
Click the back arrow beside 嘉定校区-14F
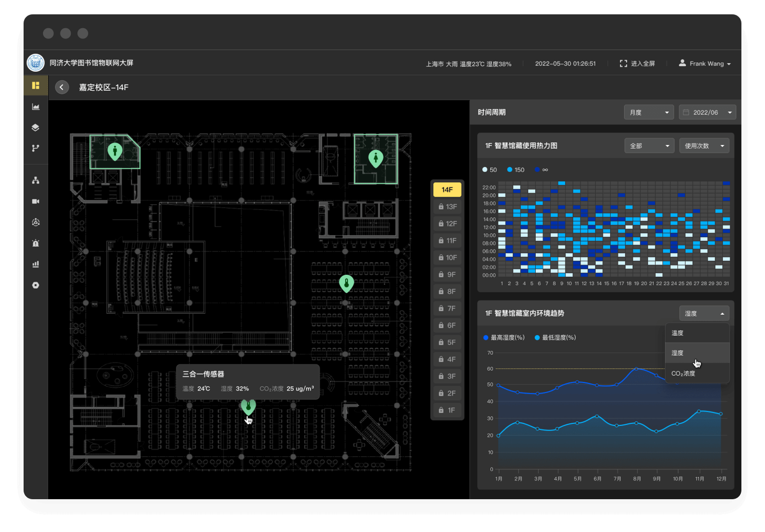click(62, 87)
